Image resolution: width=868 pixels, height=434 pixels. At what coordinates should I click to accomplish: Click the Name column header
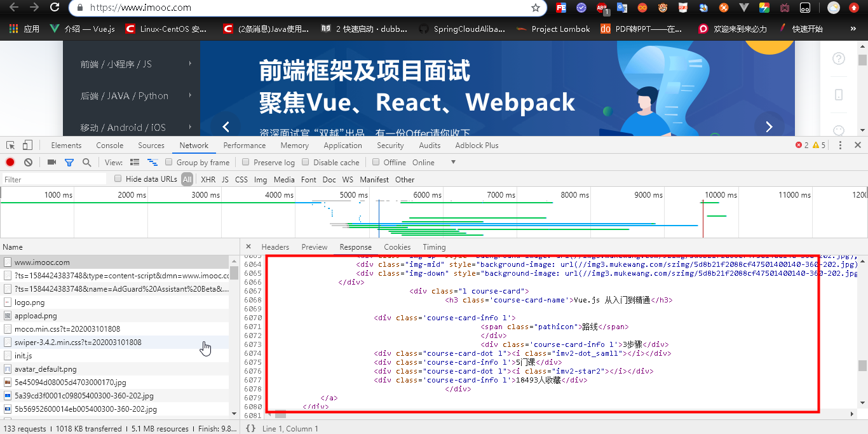(119, 247)
